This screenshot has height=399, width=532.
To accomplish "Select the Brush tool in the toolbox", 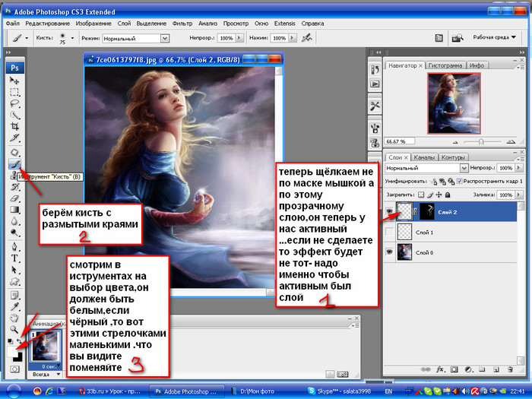I will click(x=14, y=164).
